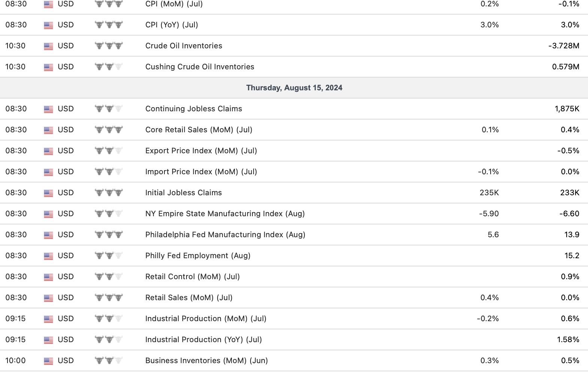This screenshot has width=588, height=374.
Task: Click the 0.4% forecast for Retail Sales (MoM)
Action: pos(490,298)
